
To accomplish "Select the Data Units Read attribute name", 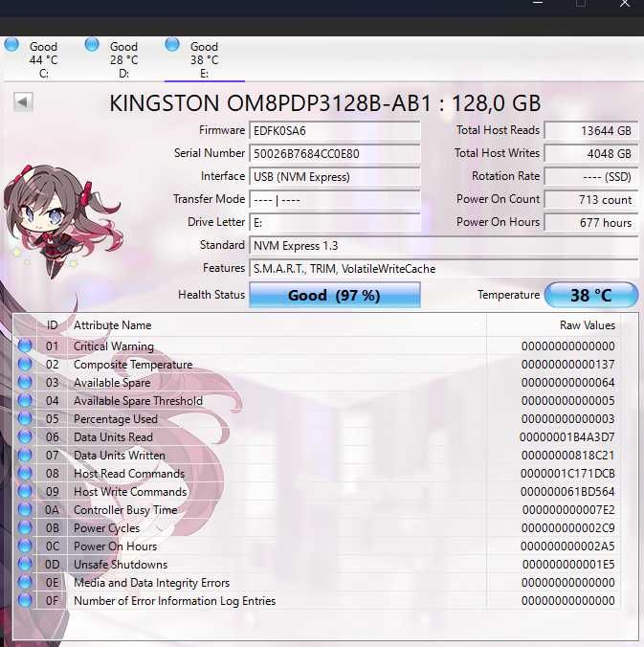I will (113, 437).
